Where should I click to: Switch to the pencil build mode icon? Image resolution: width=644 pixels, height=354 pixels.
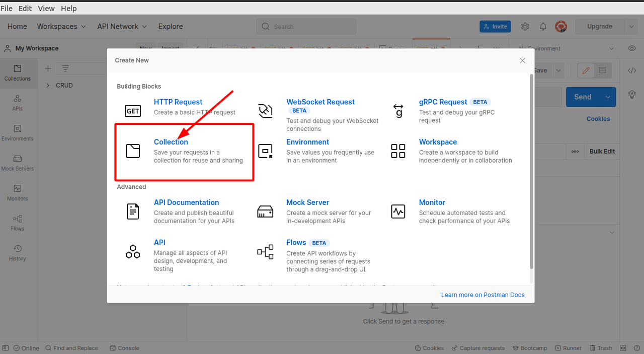[586, 70]
